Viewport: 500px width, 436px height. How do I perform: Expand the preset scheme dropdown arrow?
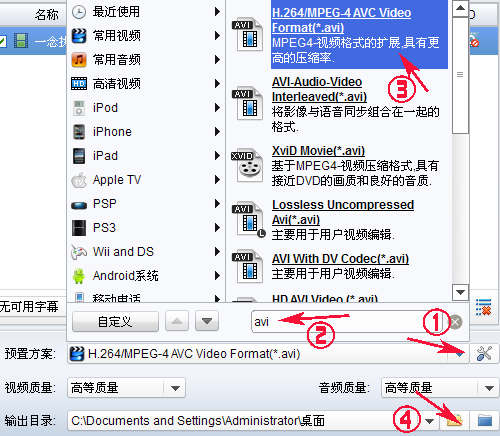459,354
